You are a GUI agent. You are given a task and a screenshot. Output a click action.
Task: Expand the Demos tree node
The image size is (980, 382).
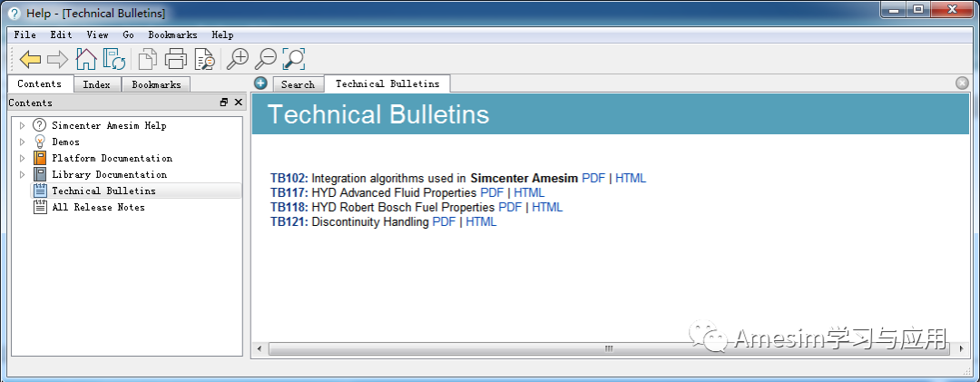[23, 142]
